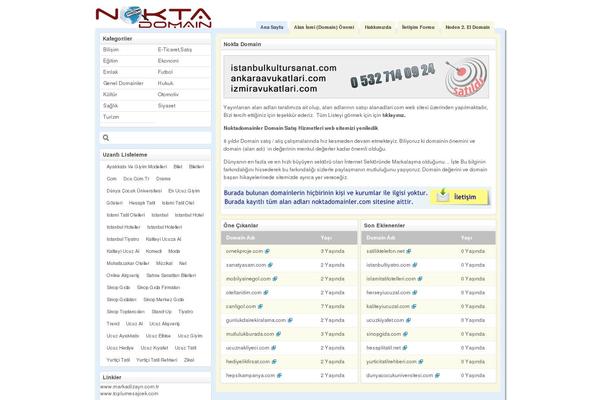Open the sinopgida.com domain link
Screen dimensions: 600x400
click(x=383, y=334)
